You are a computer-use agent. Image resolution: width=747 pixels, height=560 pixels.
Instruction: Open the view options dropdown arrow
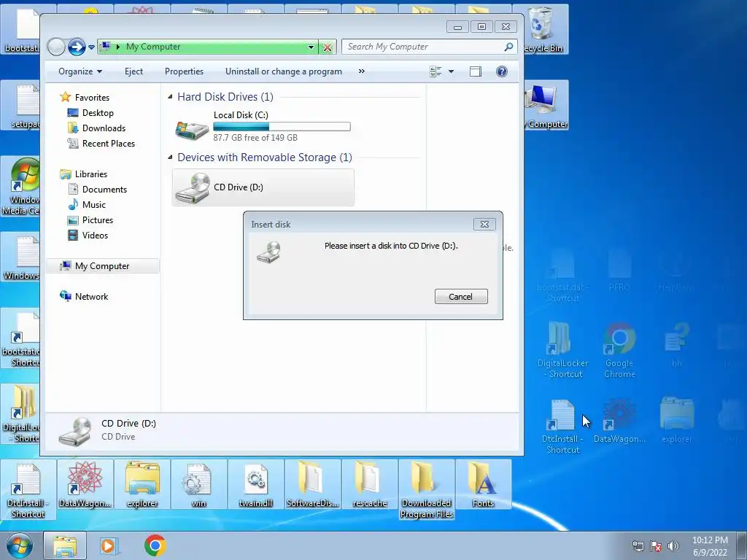point(451,71)
